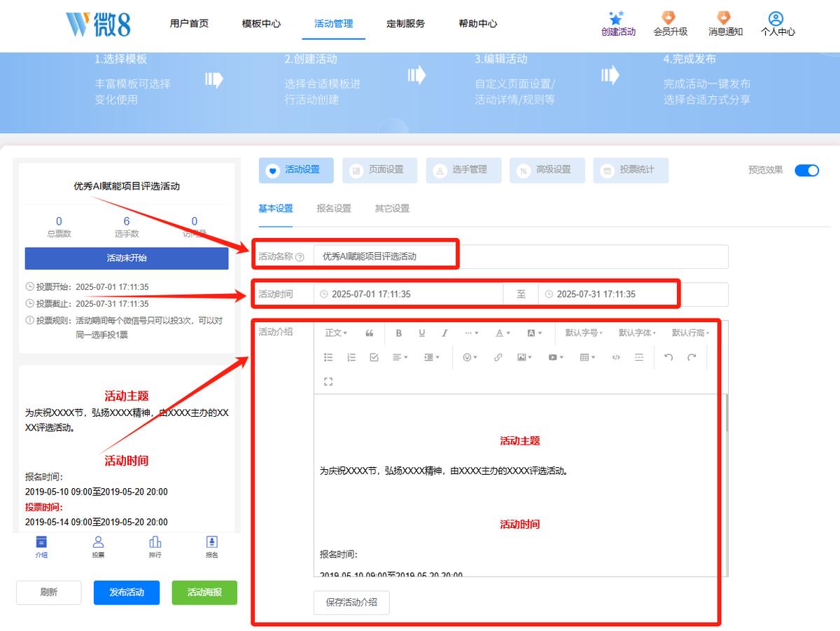Apply underline formatting to text
Viewport: 840px width, 631px height.
tap(421, 333)
